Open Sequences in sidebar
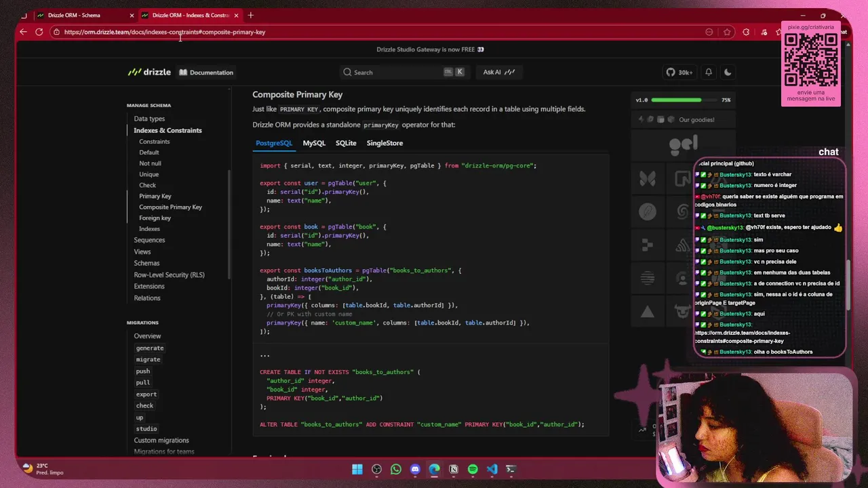The image size is (868, 488). click(149, 240)
